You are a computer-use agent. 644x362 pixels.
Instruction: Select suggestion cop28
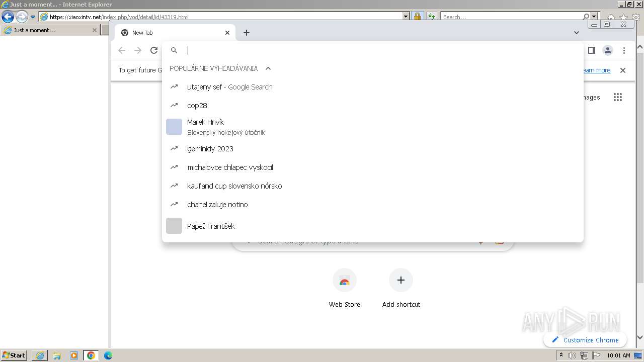[373, 106]
